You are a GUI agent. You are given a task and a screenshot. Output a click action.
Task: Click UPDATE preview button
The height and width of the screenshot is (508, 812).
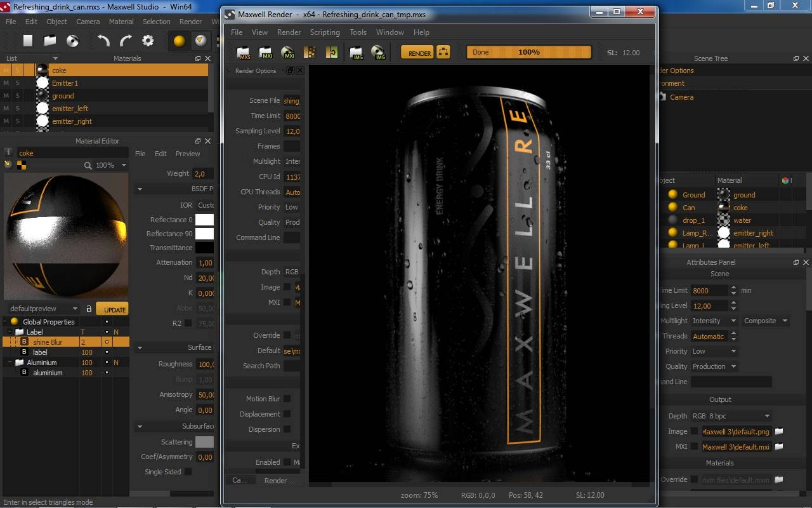(x=112, y=309)
